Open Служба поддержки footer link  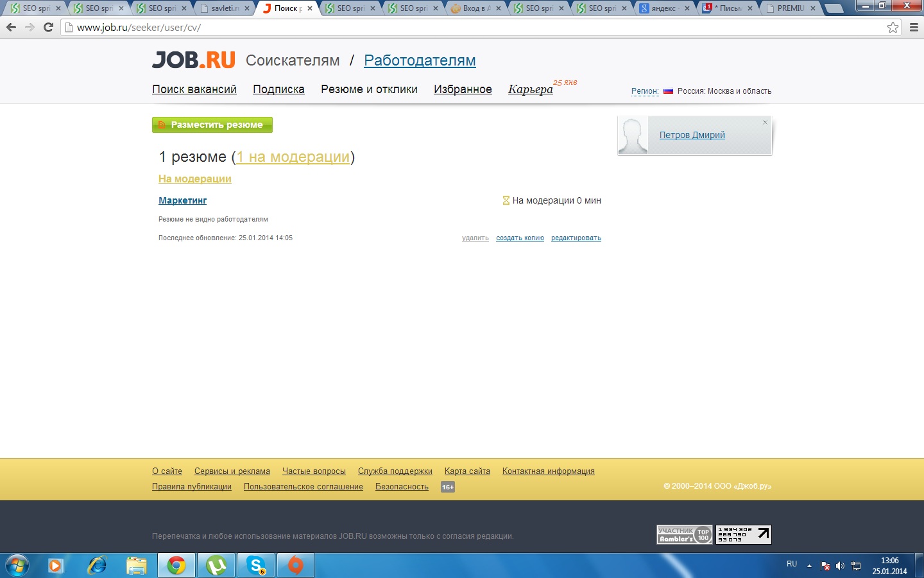[395, 471]
